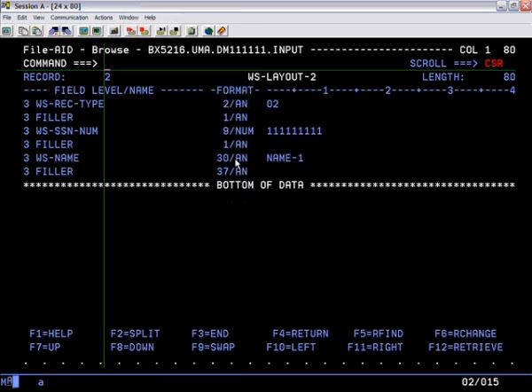The image size is (532, 392).
Task: Click the WS-SSN-NUM field name
Action: tap(66, 131)
